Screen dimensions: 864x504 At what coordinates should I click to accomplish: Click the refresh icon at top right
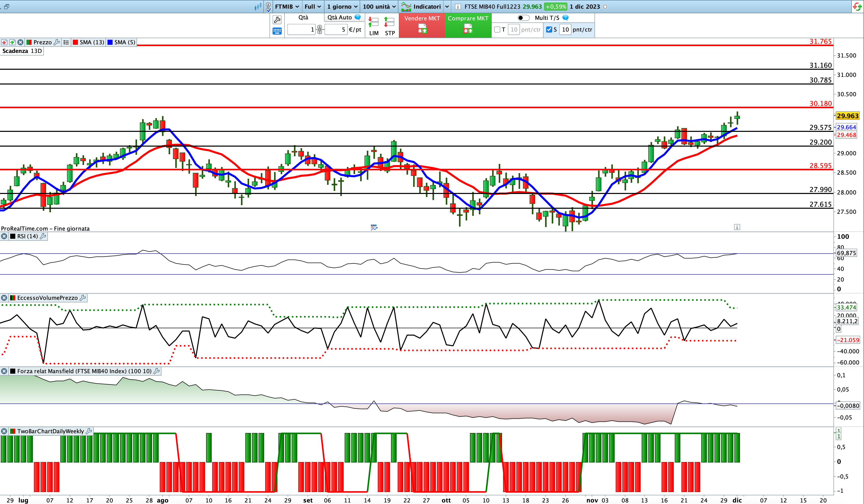click(x=857, y=7)
